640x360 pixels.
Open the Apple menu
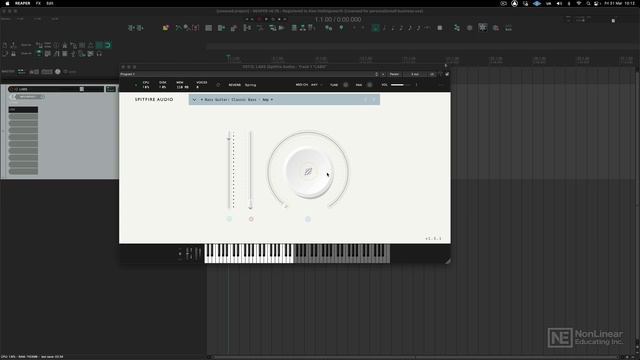[x=7, y=3]
